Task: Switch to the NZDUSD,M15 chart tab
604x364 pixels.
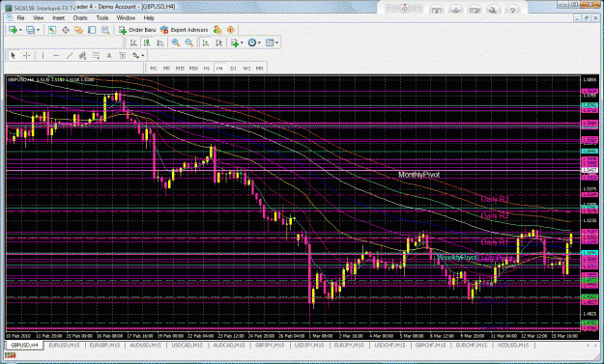Action: pyautogui.click(x=513, y=346)
